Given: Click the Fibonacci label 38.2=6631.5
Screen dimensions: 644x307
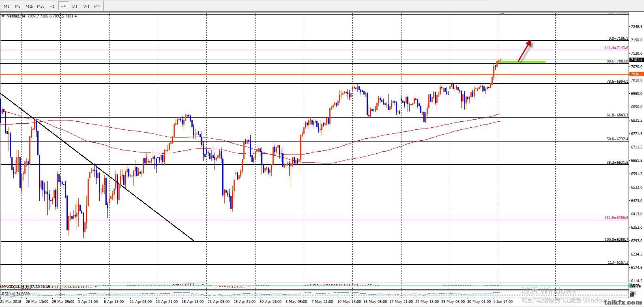Looking at the screenshot, I should click(x=617, y=163).
